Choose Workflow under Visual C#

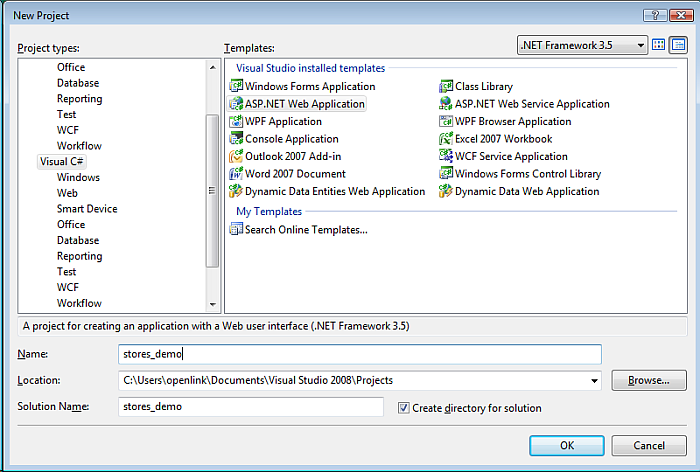pyautogui.click(x=79, y=303)
